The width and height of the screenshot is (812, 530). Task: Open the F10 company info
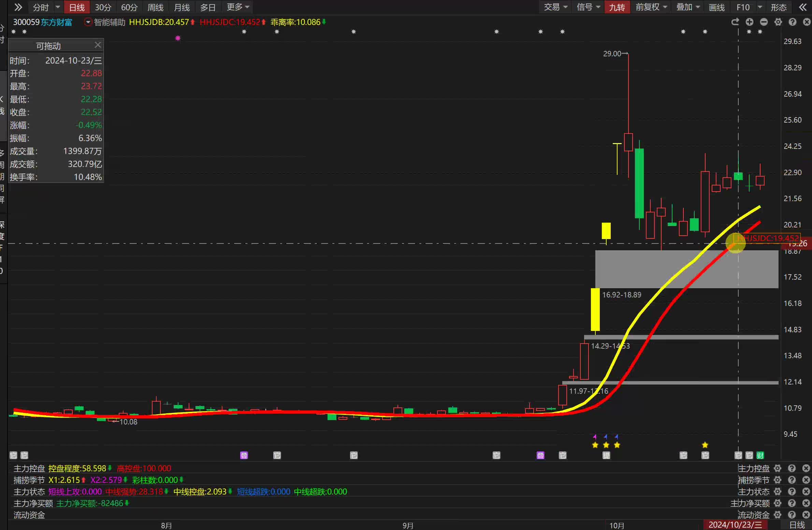click(x=743, y=7)
